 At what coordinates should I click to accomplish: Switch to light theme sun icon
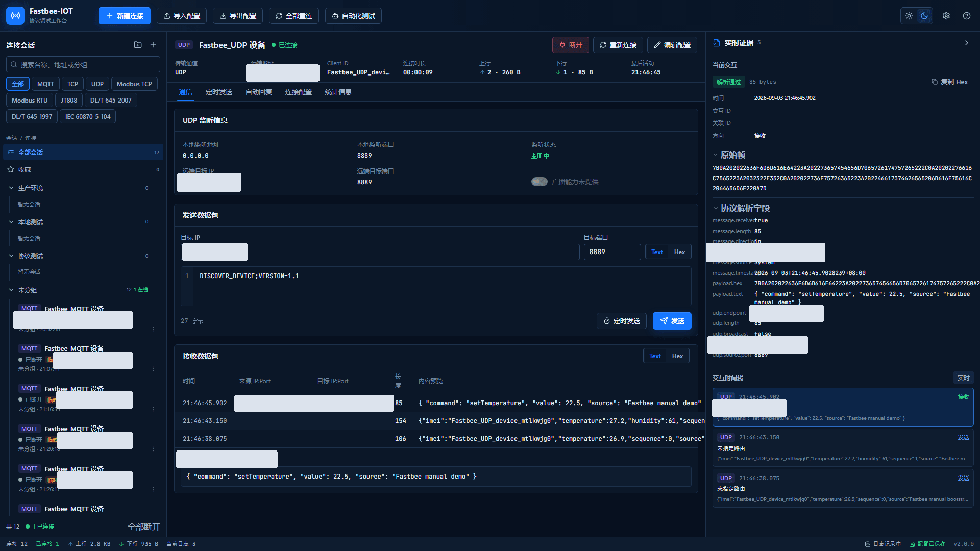click(x=909, y=16)
